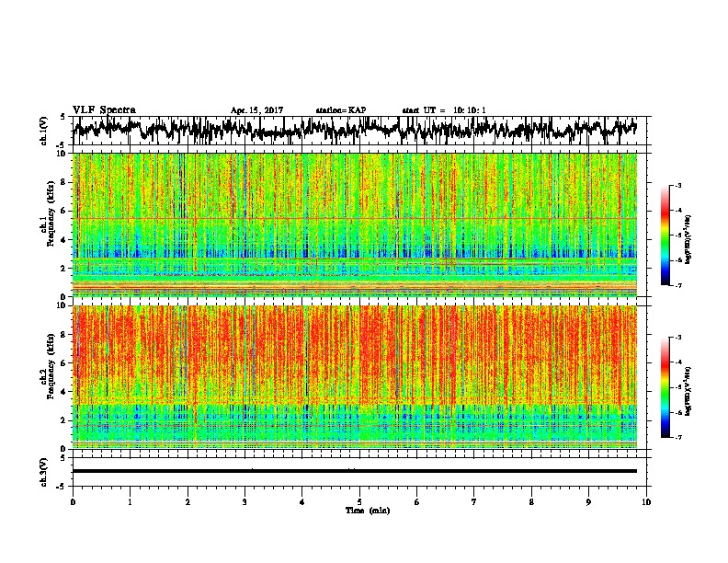The width and height of the screenshot is (728, 563).
Task: Click the time axis tick label "7"
Action: [x=474, y=502]
